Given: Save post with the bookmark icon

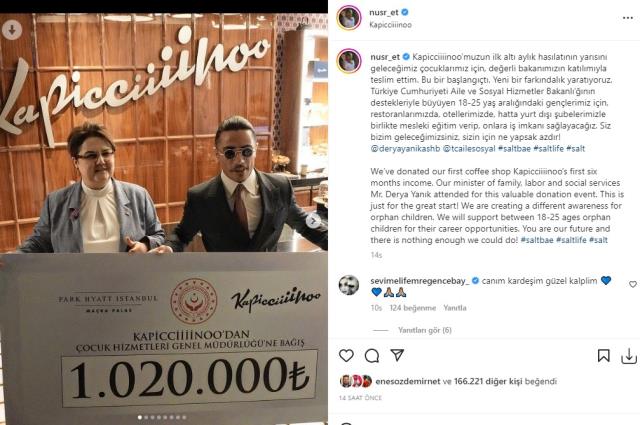Looking at the screenshot, I should pyautogui.click(x=603, y=356).
